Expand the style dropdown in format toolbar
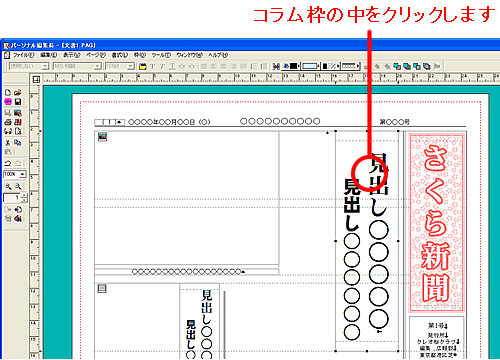 pos(45,66)
